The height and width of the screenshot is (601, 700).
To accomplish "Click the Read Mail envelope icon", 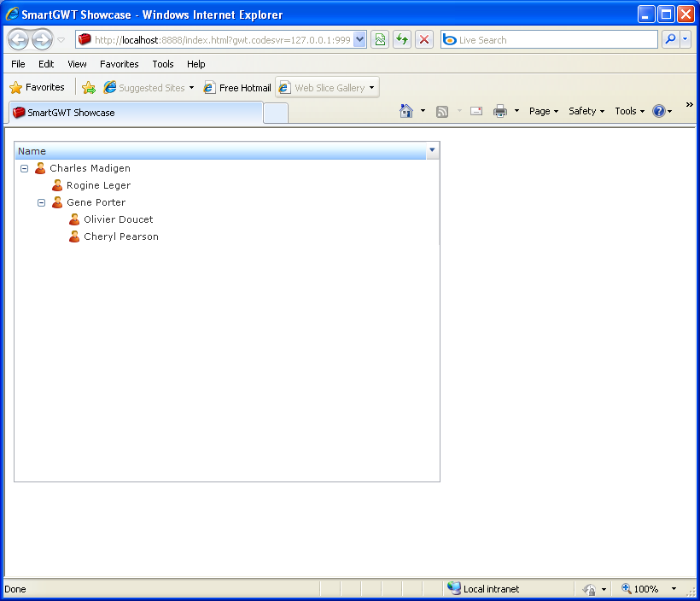I will click(475, 111).
